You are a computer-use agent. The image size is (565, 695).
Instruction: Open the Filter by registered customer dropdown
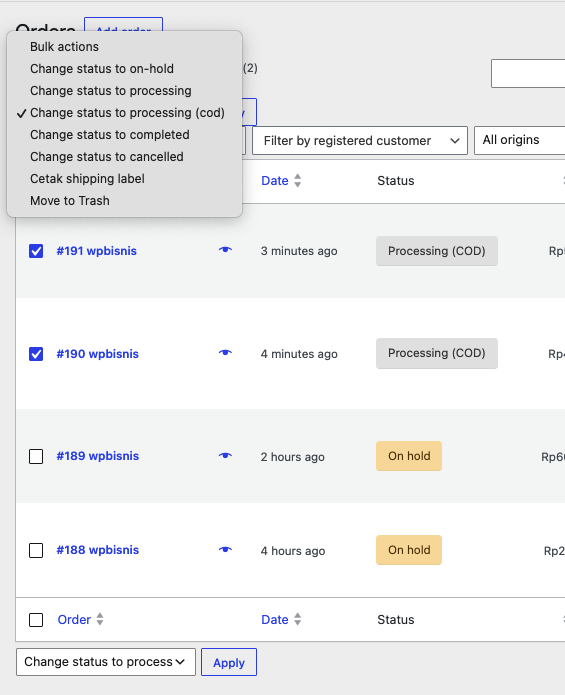pyautogui.click(x=360, y=141)
